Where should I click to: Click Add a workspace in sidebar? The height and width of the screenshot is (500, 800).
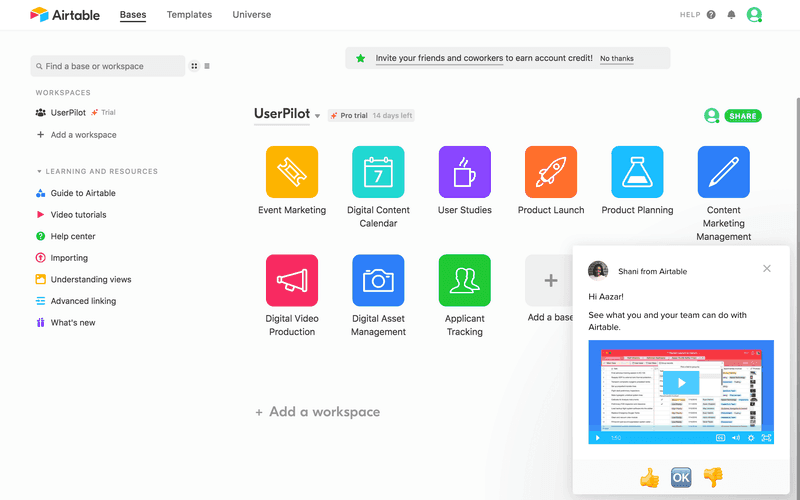pyautogui.click(x=76, y=135)
